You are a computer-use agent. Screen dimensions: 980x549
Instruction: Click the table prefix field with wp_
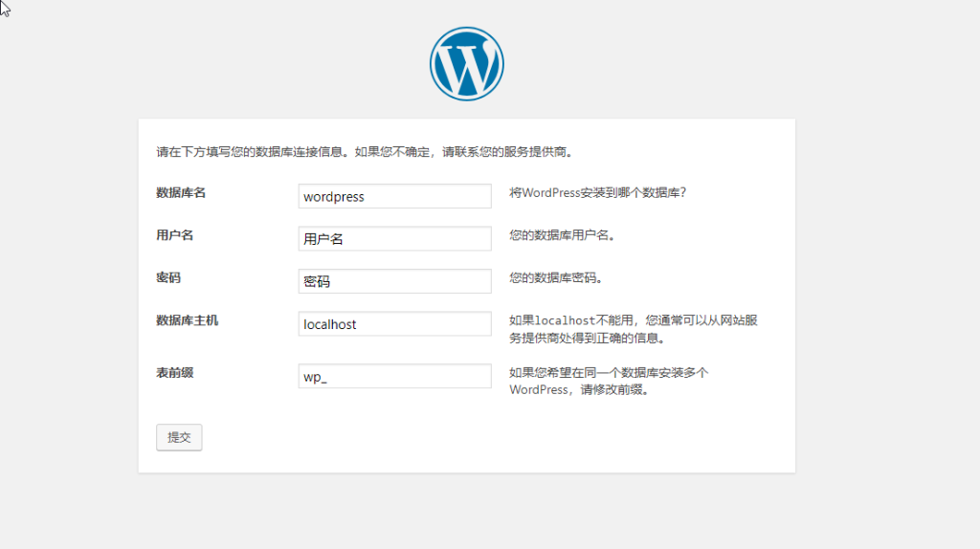[394, 376]
